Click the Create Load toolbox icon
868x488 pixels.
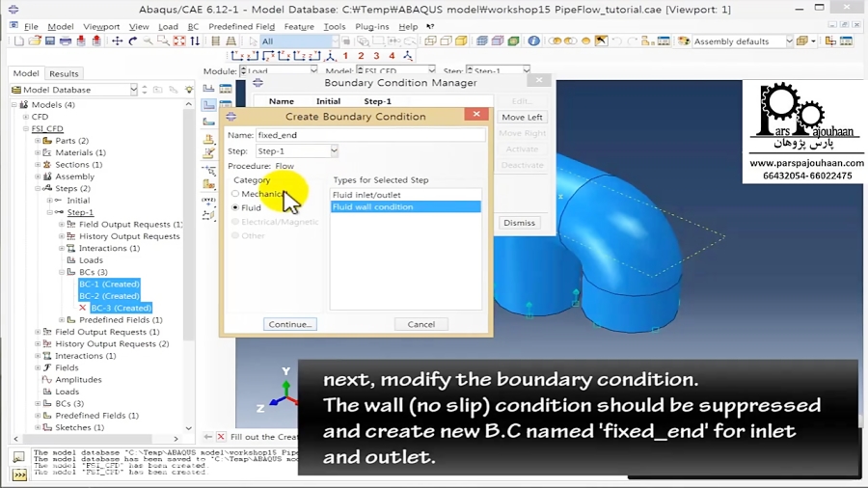click(208, 89)
